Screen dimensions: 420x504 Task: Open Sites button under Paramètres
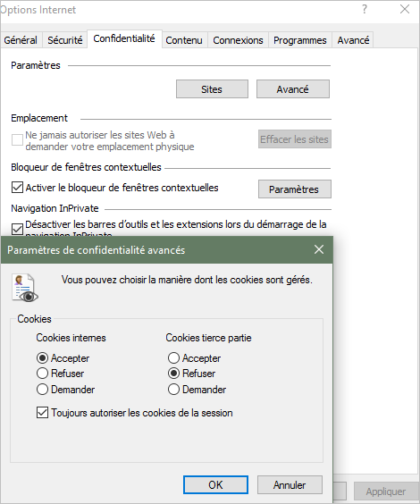click(x=212, y=89)
